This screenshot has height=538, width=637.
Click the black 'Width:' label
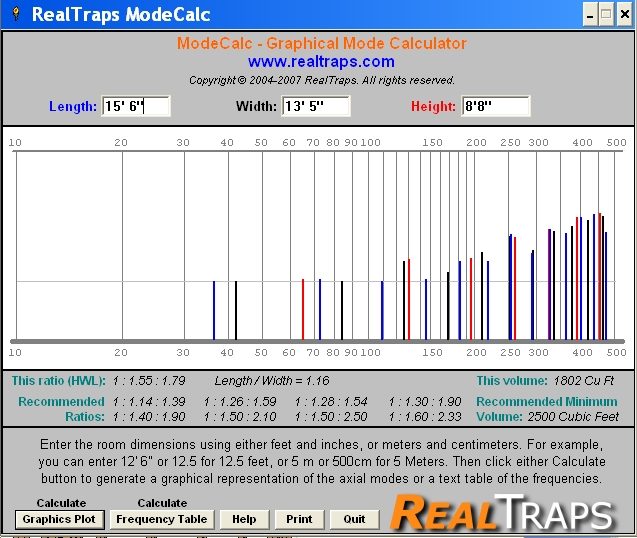click(256, 106)
